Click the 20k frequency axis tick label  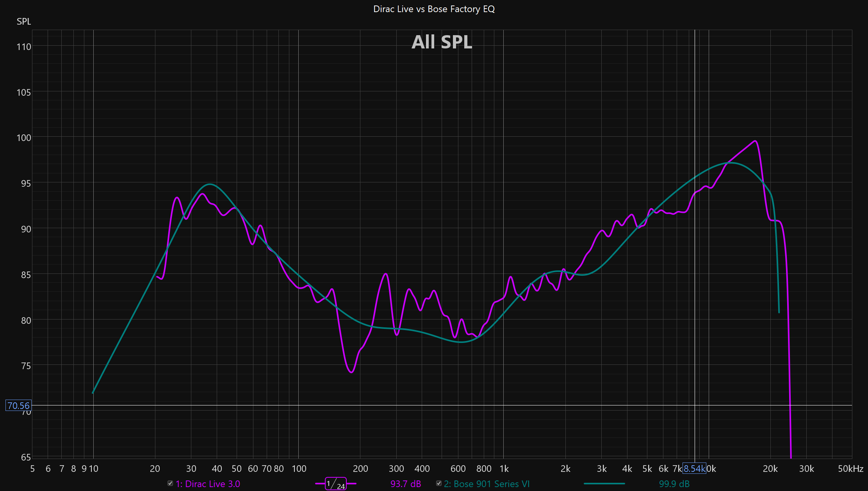[770, 469]
